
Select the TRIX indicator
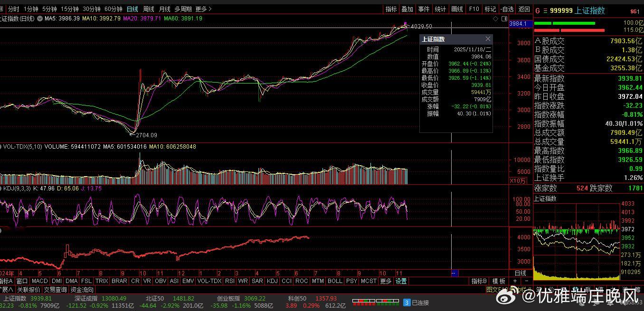102,281
